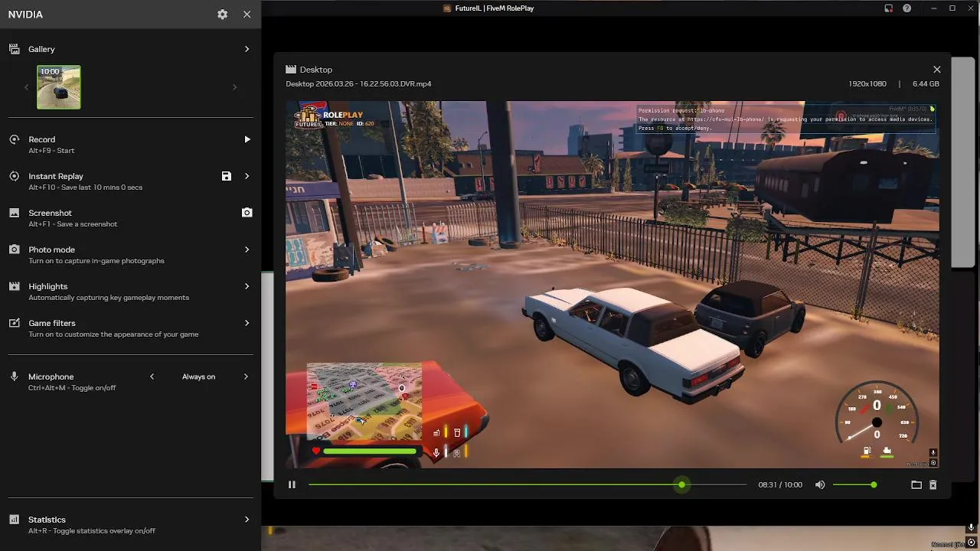Click the Game filters icon
980x551 pixels.
[x=14, y=323]
